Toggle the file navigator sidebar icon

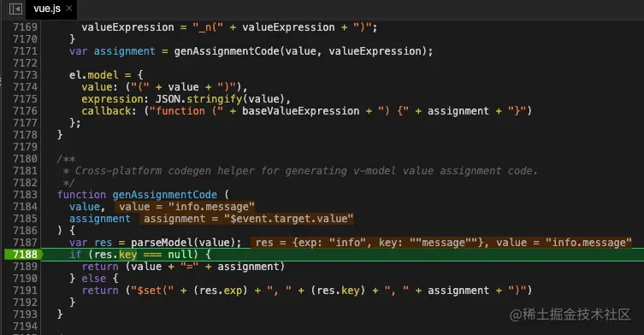[15, 9]
